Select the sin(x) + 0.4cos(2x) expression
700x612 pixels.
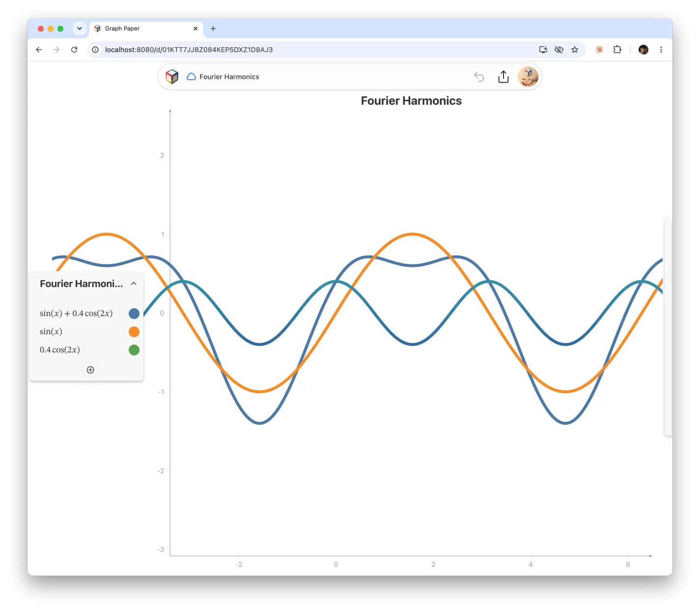coord(76,314)
